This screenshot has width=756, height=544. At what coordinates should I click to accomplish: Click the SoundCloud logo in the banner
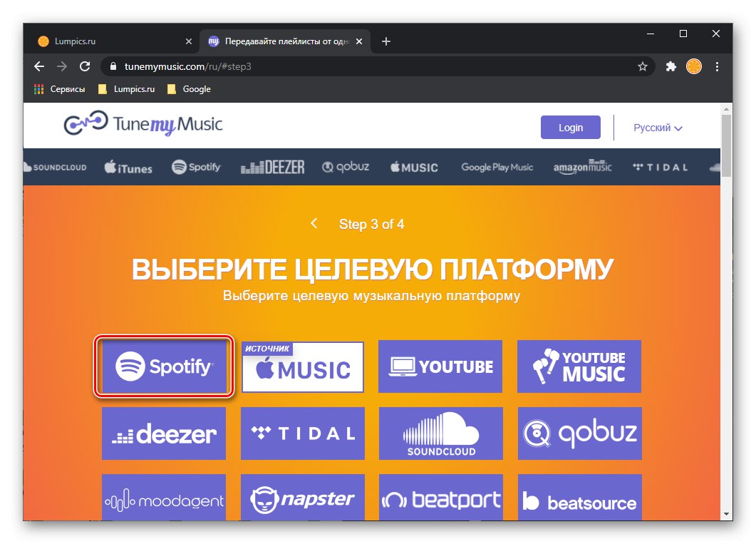55,168
